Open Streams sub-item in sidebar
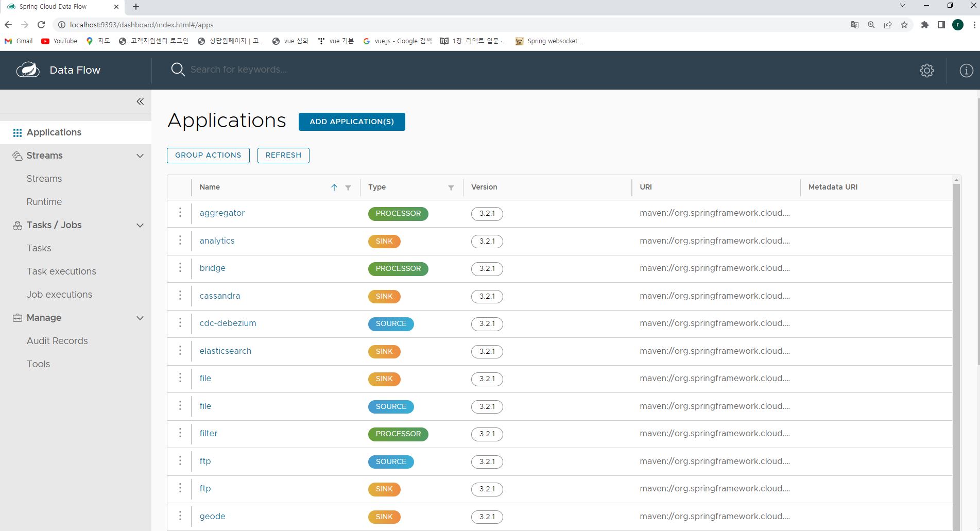The width and height of the screenshot is (980, 531). point(44,179)
